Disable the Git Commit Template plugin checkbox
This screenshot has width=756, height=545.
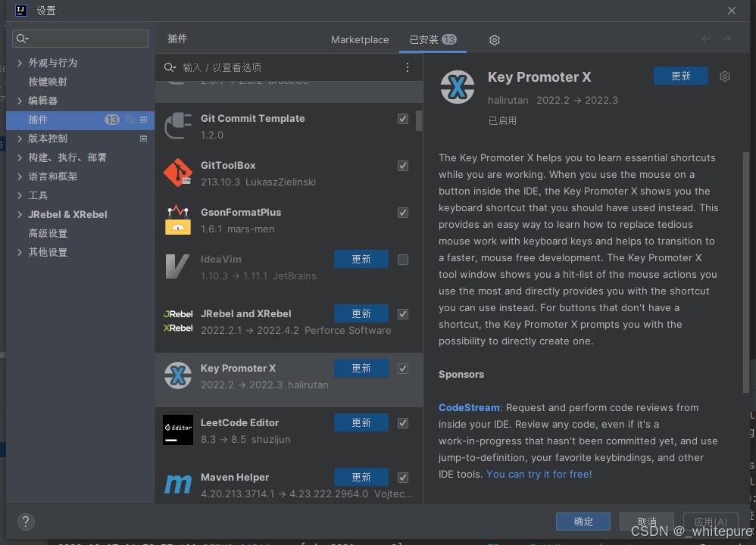[x=403, y=119]
